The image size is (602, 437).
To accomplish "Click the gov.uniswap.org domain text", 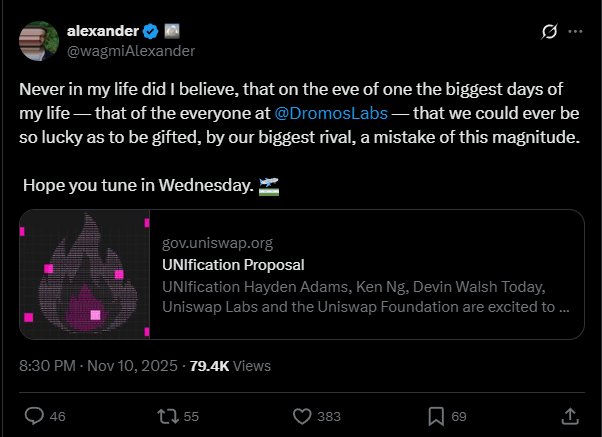I will pyautogui.click(x=217, y=243).
